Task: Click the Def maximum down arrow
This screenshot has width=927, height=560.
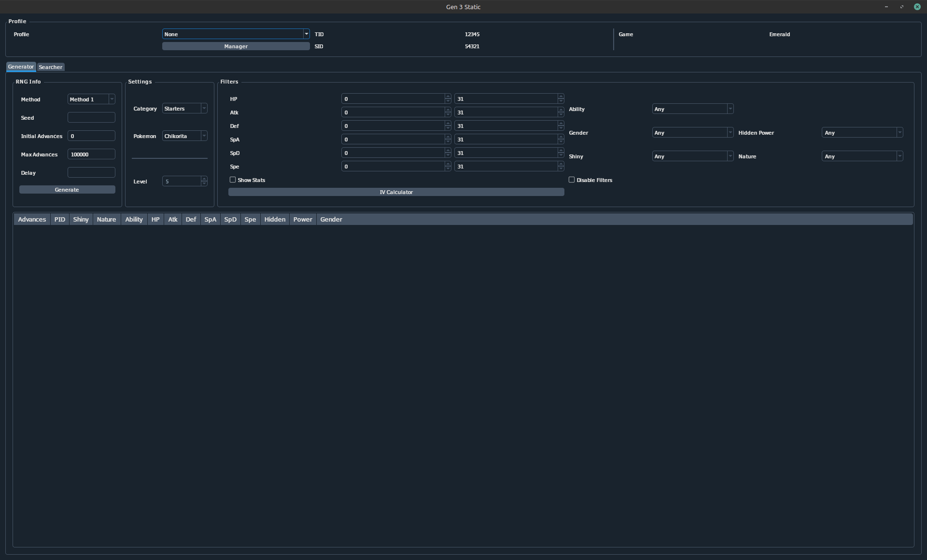Action: point(561,128)
